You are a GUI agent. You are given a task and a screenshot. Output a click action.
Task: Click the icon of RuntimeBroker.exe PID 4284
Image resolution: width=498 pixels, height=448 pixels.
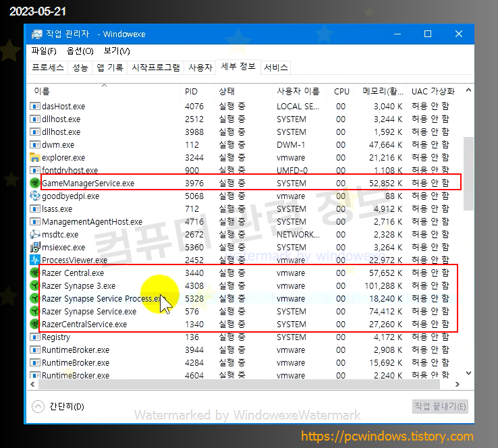point(34,362)
